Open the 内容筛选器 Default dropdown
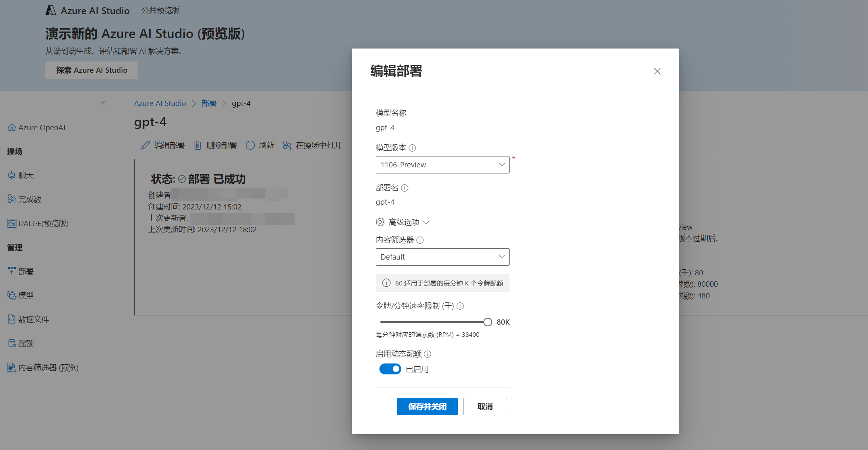This screenshot has height=450, width=868. pos(442,257)
